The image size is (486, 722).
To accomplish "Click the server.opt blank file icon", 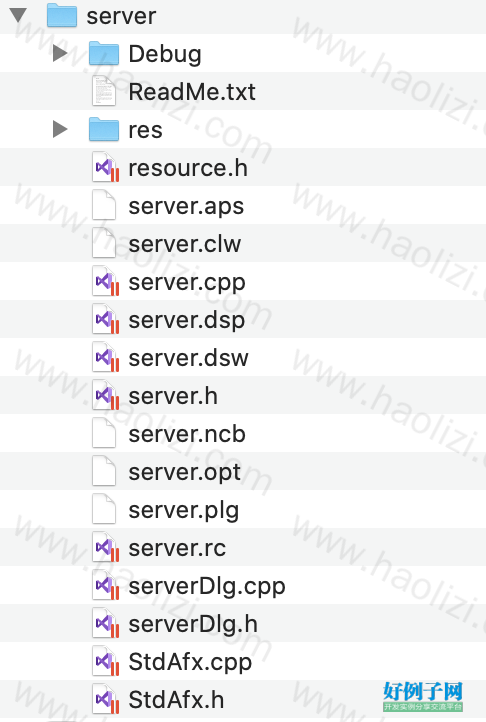I will 104,472.
